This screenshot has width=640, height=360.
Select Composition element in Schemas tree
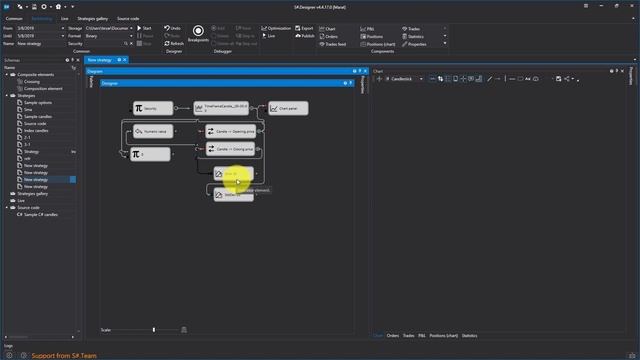click(43, 89)
